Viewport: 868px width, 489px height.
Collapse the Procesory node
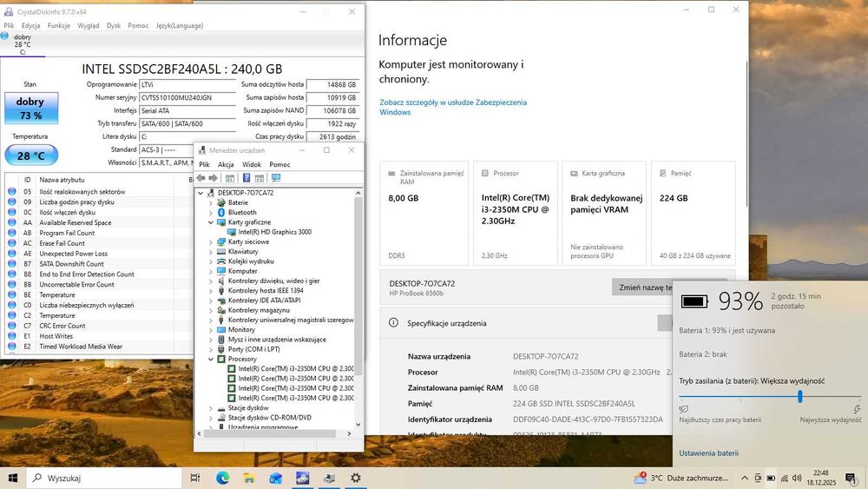(210, 359)
